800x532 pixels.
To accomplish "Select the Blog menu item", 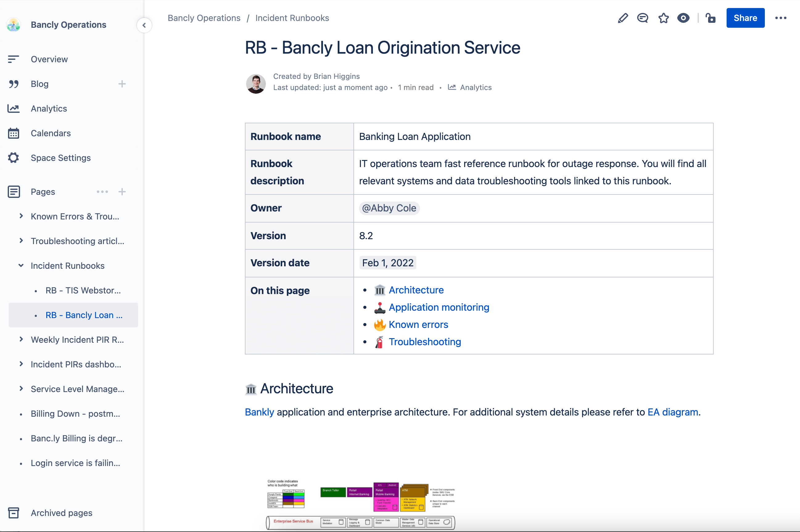I will tap(40, 84).
